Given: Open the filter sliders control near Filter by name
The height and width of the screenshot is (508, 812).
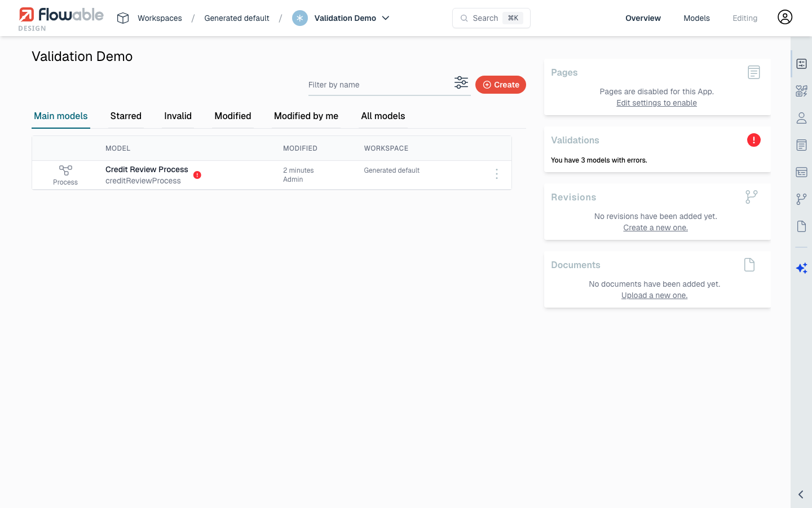Looking at the screenshot, I should [x=461, y=82].
